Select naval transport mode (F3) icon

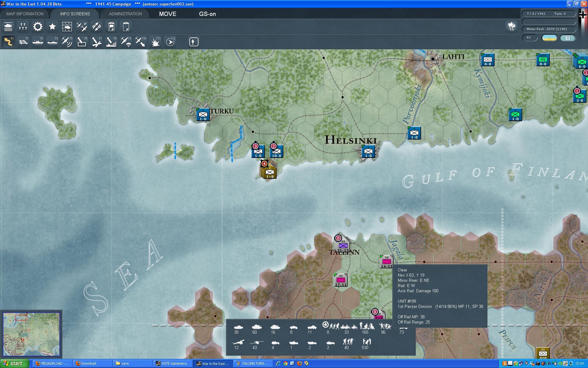click(38, 42)
